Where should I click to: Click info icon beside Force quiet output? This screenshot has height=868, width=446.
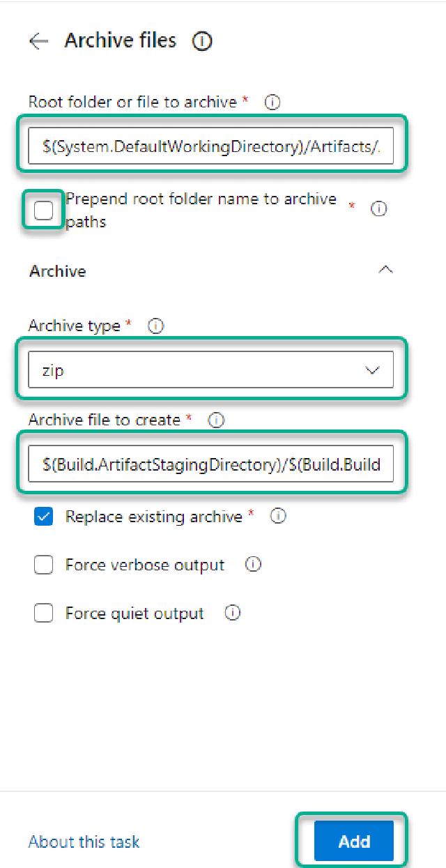pos(232,613)
